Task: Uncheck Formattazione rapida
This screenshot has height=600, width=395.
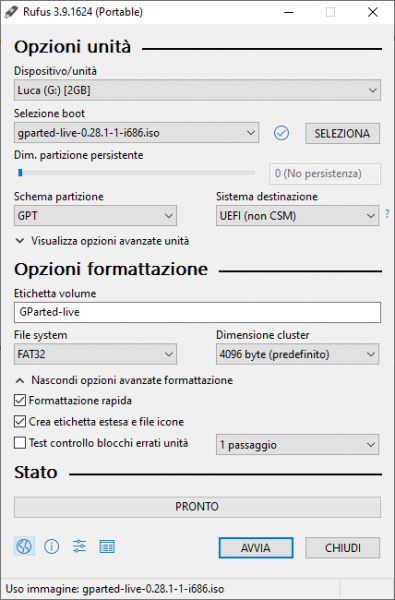Action: [20, 400]
